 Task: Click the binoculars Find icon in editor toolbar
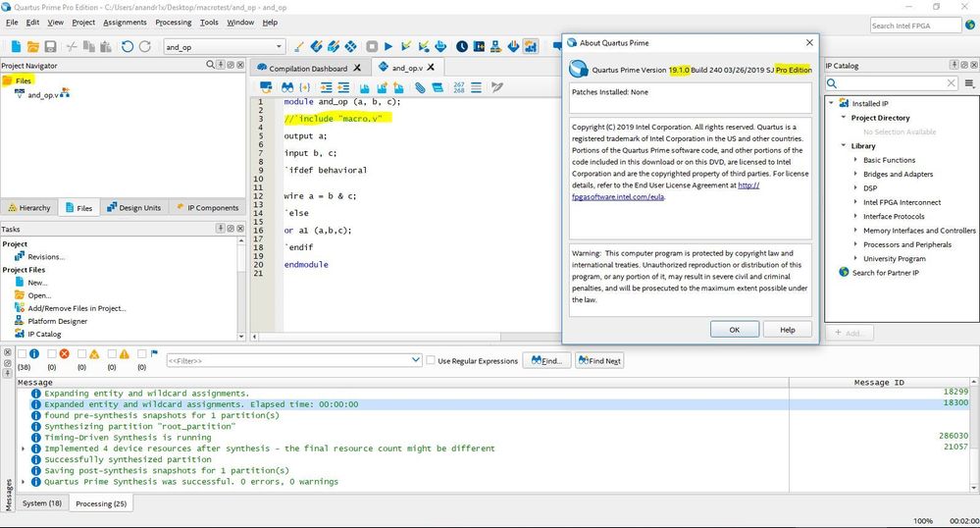pyautogui.click(x=287, y=87)
